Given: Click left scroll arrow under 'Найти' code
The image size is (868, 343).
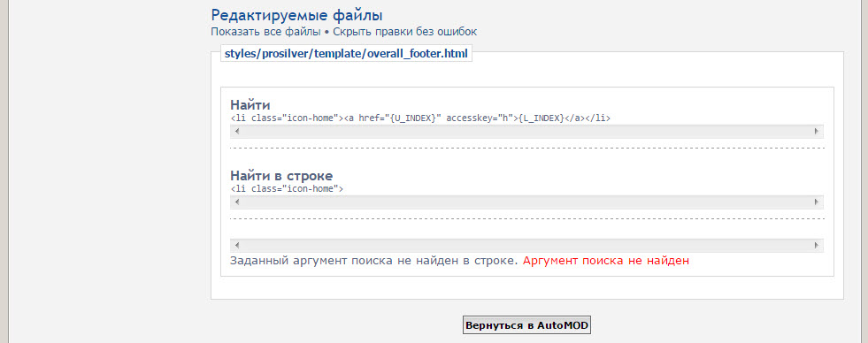Looking at the screenshot, I should [x=237, y=132].
